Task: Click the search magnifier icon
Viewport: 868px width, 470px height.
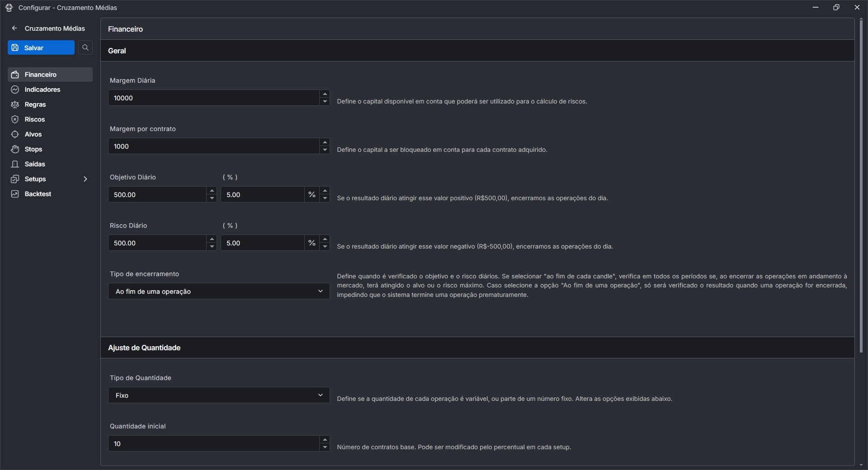Action: (x=85, y=47)
